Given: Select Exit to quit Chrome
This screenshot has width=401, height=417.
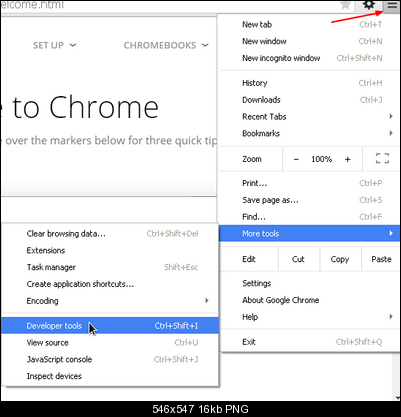Looking at the screenshot, I should (x=309, y=342).
